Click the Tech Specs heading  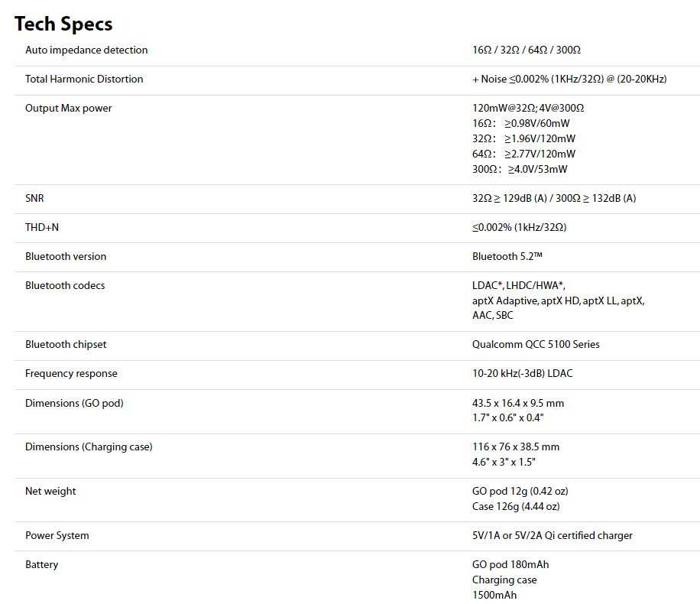point(63,24)
